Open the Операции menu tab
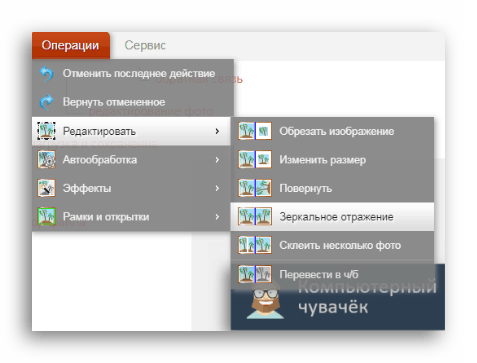Screen dimensions: 477x363 click(71, 45)
